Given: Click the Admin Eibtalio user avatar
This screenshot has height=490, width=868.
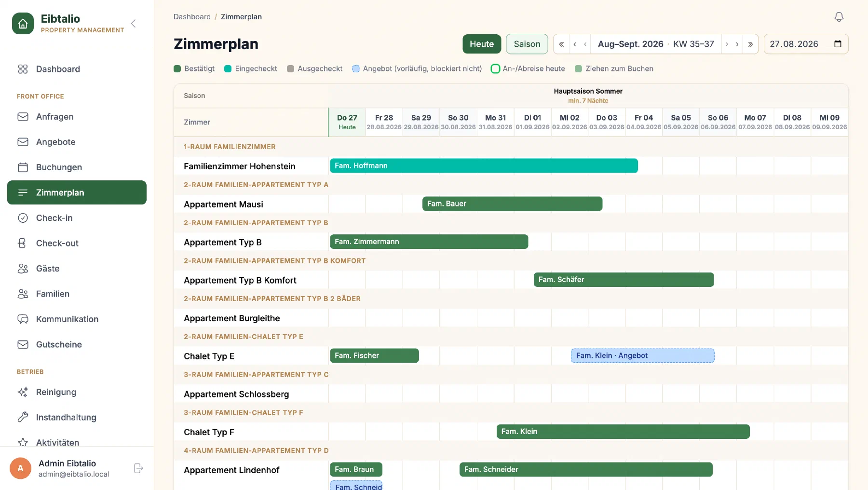Looking at the screenshot, I should point(20,468).
